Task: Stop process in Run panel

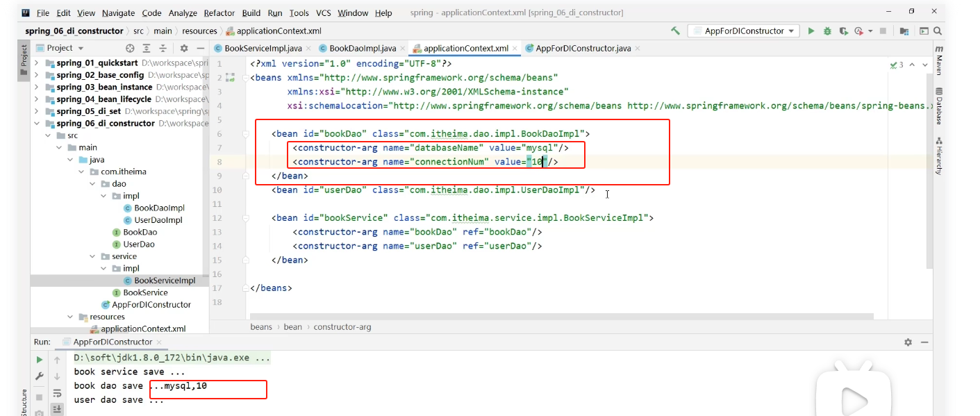Action: pos(40,397)
